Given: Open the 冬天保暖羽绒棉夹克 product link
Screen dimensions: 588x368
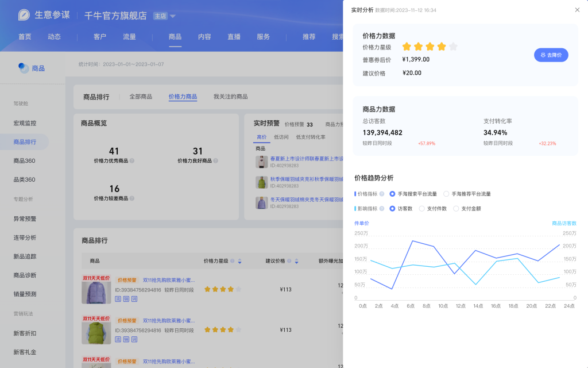Looking at the screenshot, I should [307, 200].
